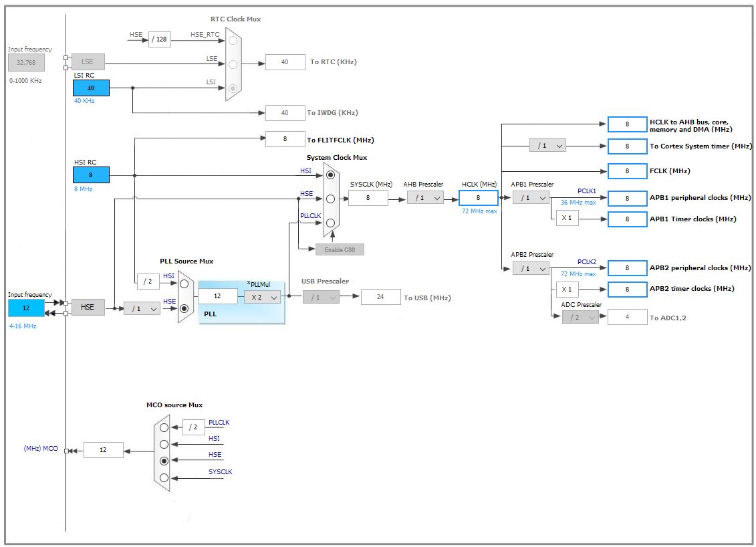Click the '72 MHz max' HCLK note
Screen dimensions: 756x547
tap(479, 211)
